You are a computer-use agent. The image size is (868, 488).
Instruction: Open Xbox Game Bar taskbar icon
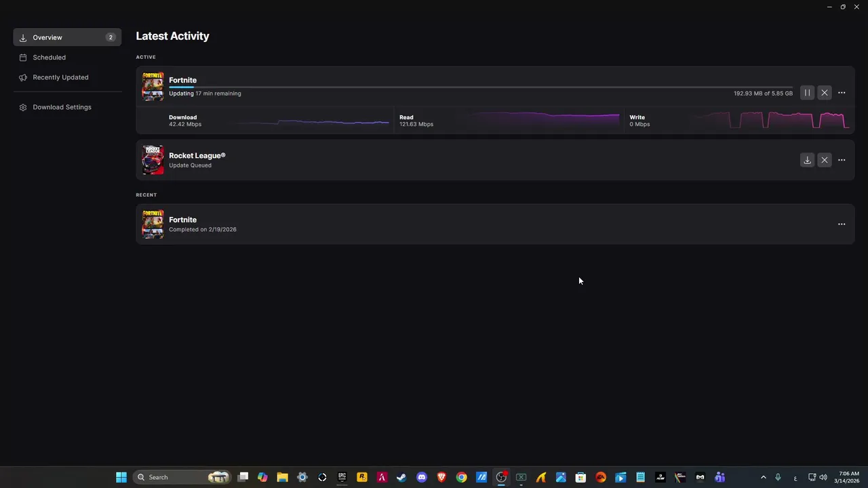521,477
